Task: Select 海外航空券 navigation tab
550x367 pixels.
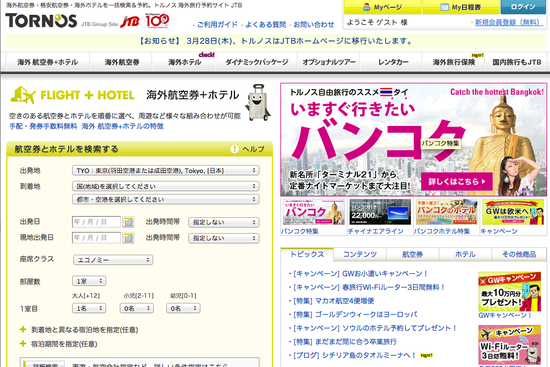Action: pos(122,62)
